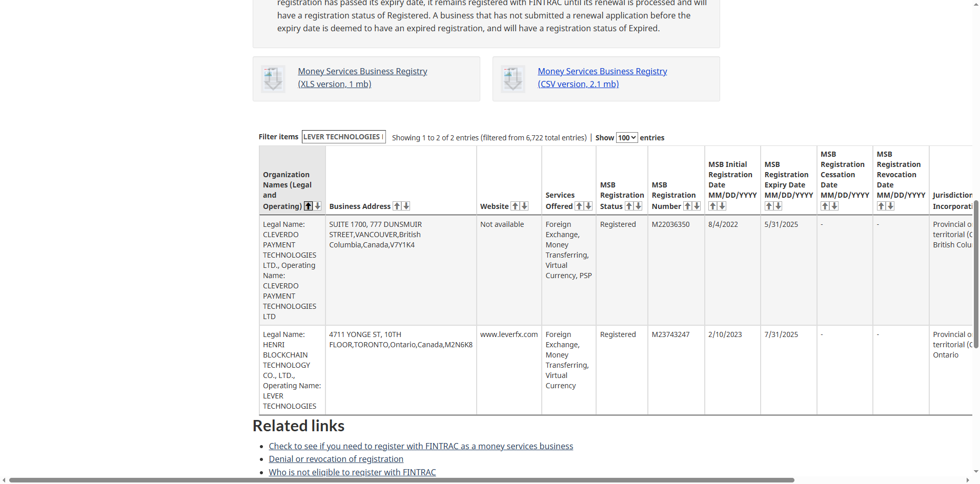Sort Registration Cessation Date descending
980x484 pixels.
point(834,206)
